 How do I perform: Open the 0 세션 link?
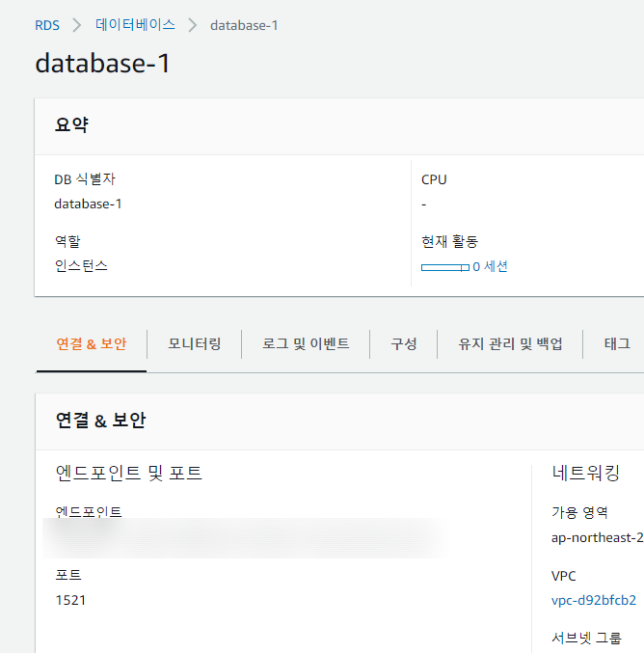point(490,266)
